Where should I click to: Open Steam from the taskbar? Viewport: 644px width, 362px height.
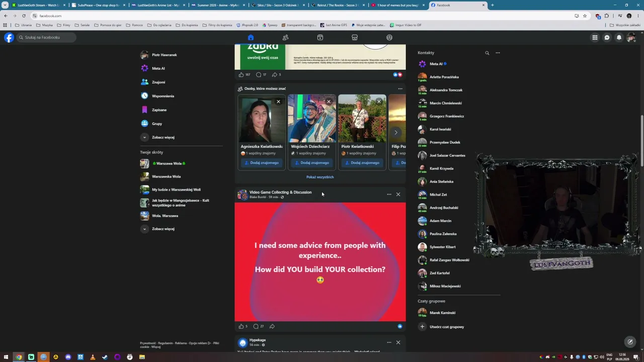coord(105,357)
